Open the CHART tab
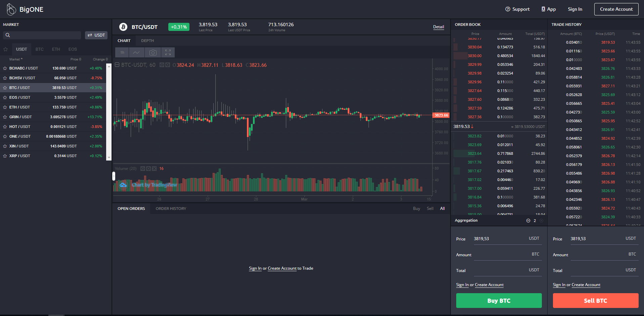The height and width of the screenshot is (316, 644). [x=124, y=41]
